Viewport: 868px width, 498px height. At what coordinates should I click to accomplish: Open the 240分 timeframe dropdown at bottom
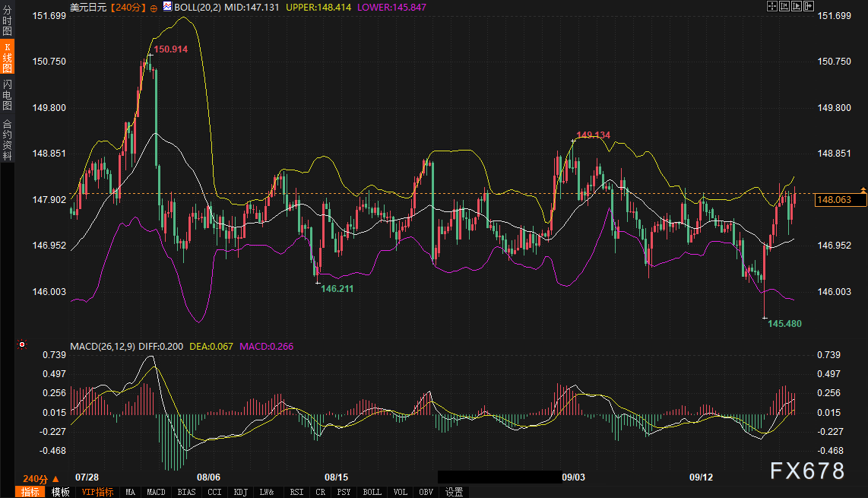pyautogui.click(x=40, y=478)
